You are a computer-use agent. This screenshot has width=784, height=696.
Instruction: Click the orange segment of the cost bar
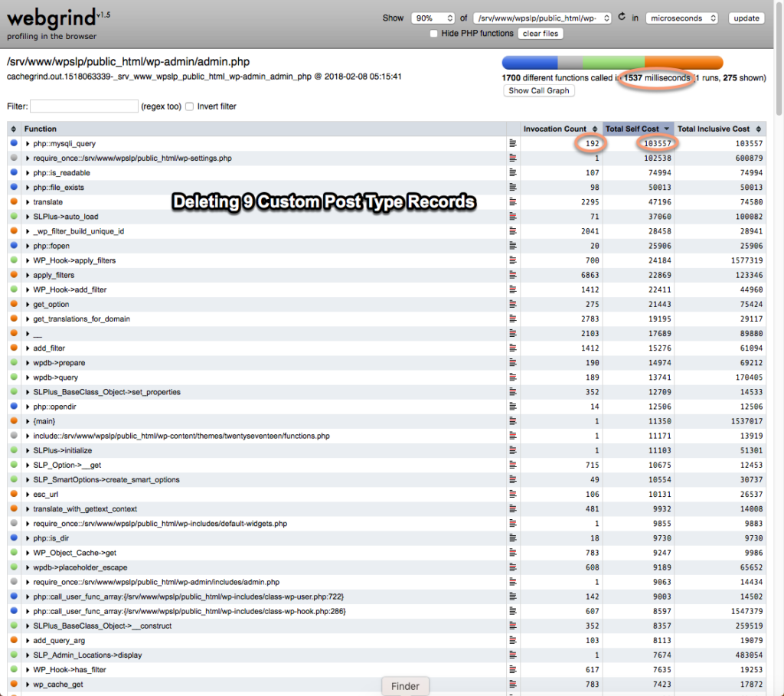point(683,63)
